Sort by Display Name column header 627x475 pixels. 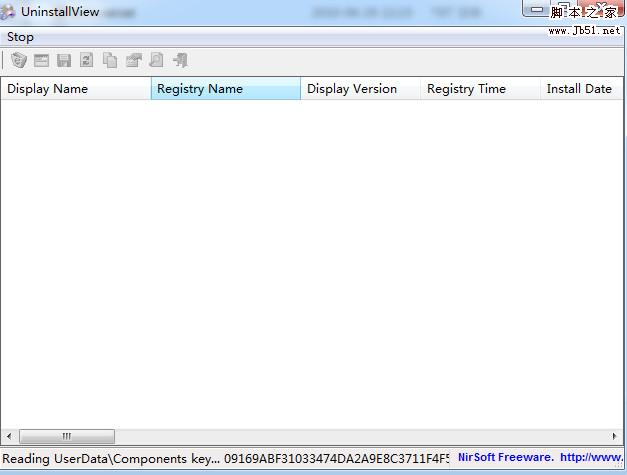coord(76,88)
